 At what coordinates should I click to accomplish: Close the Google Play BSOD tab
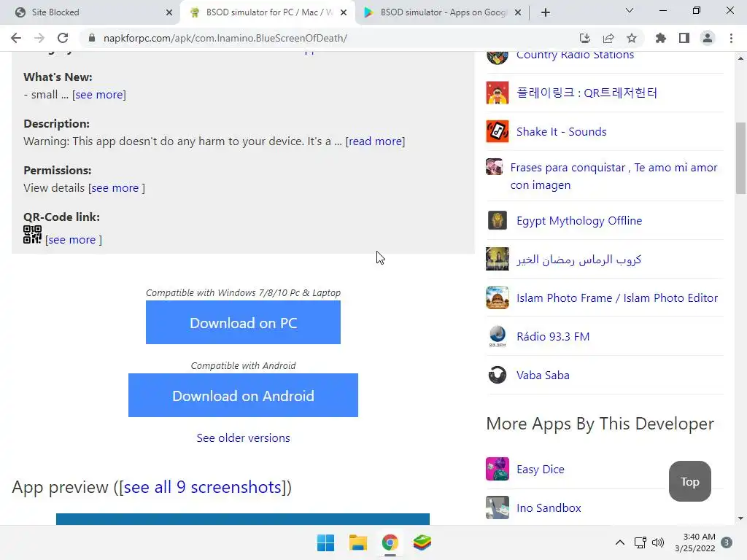(518, 12)
